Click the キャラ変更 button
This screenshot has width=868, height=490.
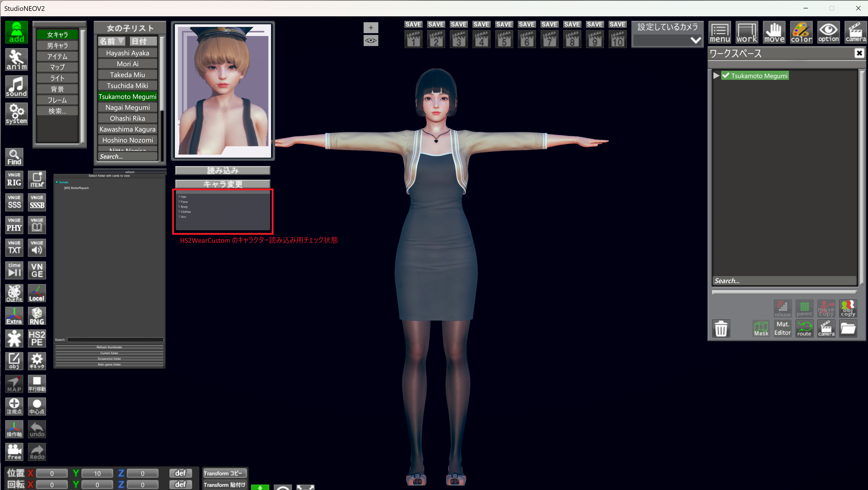tap(223, 184)
